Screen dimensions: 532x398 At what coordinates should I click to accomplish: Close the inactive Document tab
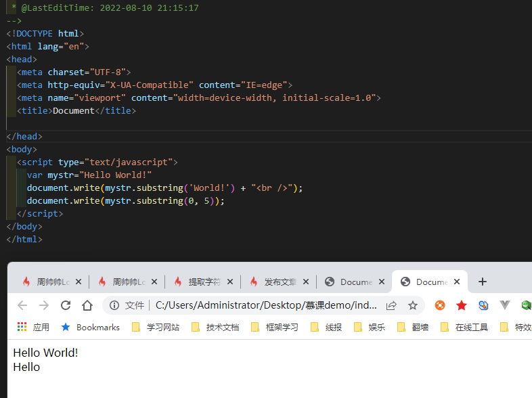(x=382, y=282)
